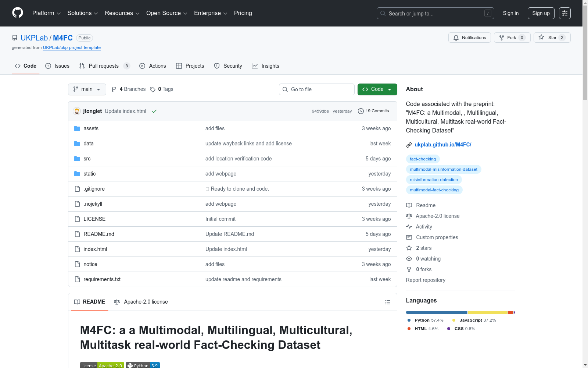Screen dimensions: 588x368
Task: Open the multimodal-fact-checking topic tag
Action: pos(434,190)
